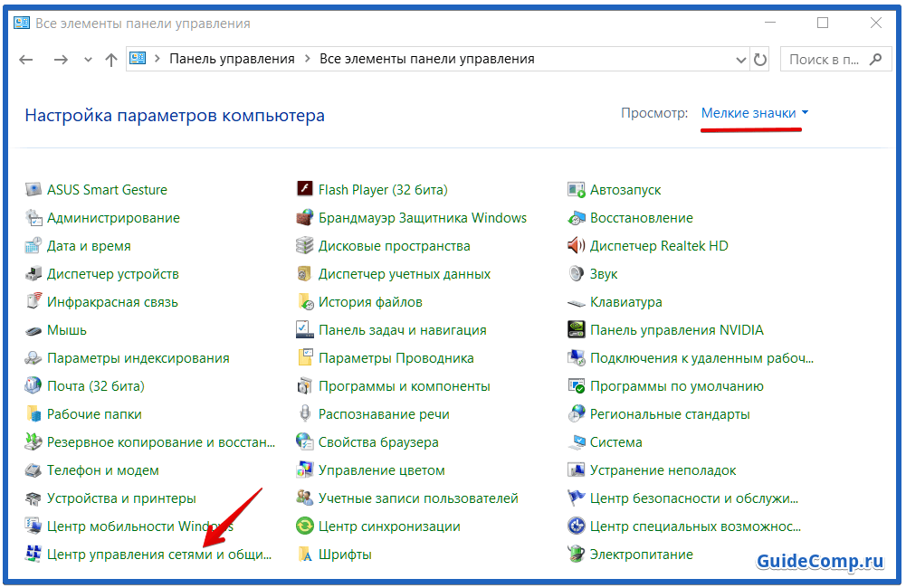Click the Почта (32 бита) icon
Screen dimensions: 906x588
pos(33,386)
